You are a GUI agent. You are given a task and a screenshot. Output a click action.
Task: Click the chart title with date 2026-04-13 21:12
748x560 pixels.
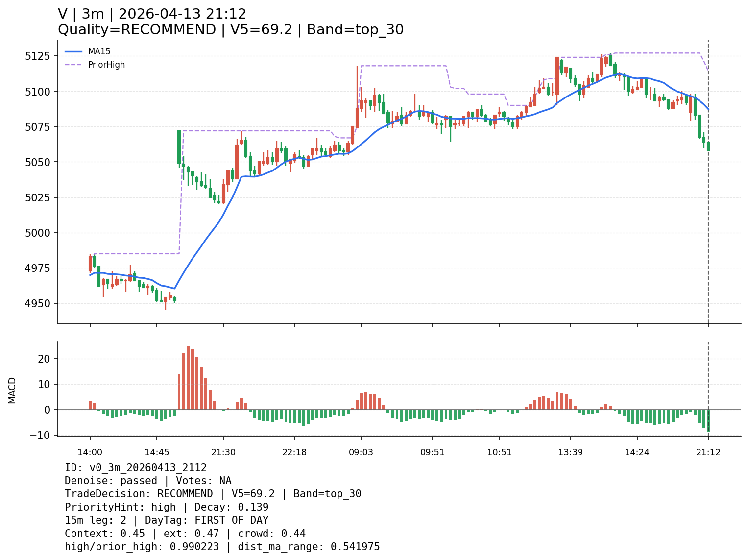click(x=152, y=14)
